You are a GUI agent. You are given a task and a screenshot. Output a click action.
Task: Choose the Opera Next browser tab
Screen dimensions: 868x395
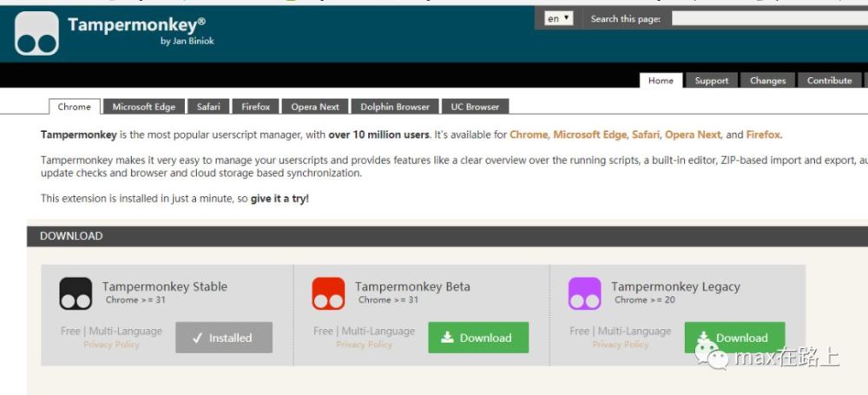tap(315, 107)
